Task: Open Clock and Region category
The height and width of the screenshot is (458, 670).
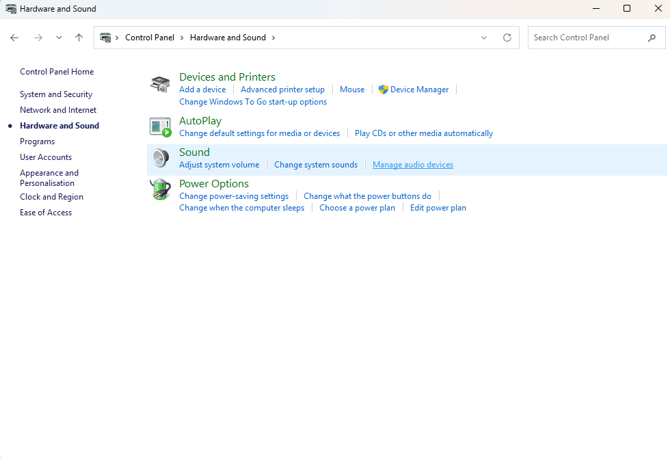Action: pos(51,197)
